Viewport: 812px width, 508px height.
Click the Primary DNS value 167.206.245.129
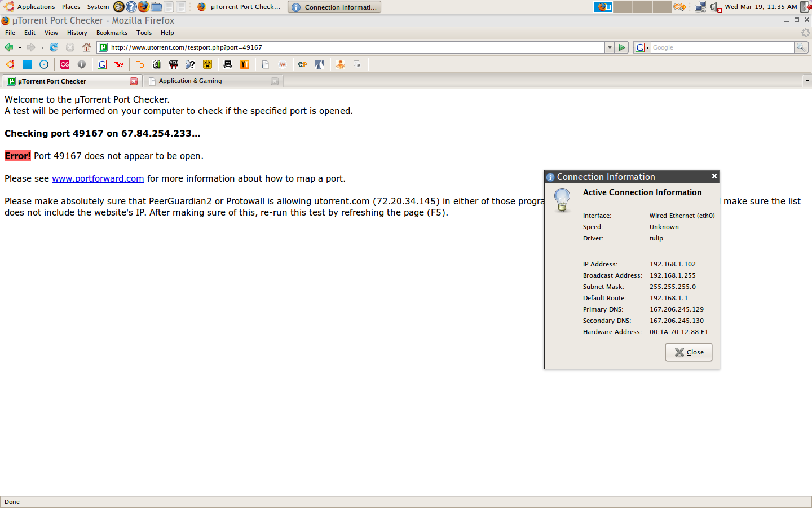coord(677,309)
